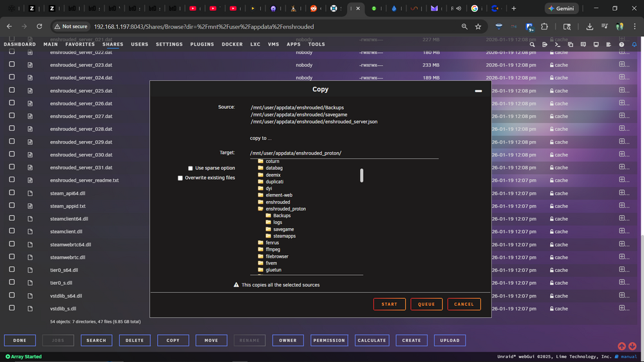The width and height of the screenshot is (644, 362).
Task: Click CANCEL in the Copy dialog
Action: click(x=464, y=304)
